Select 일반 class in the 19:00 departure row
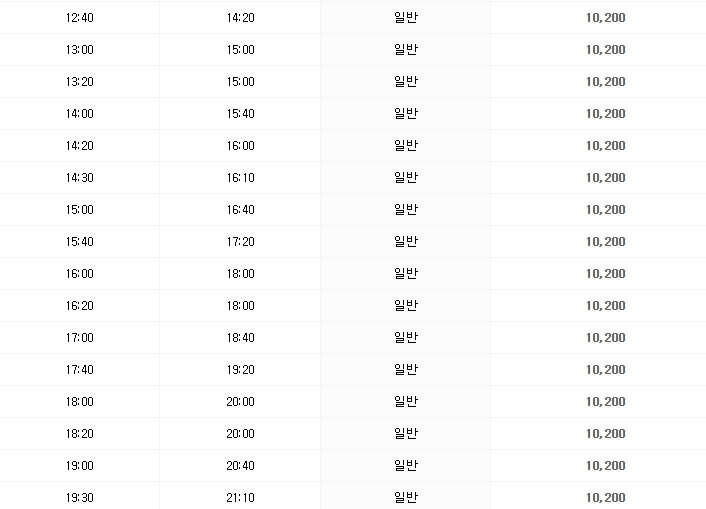706x509 pixels. [x=406, y=466]
